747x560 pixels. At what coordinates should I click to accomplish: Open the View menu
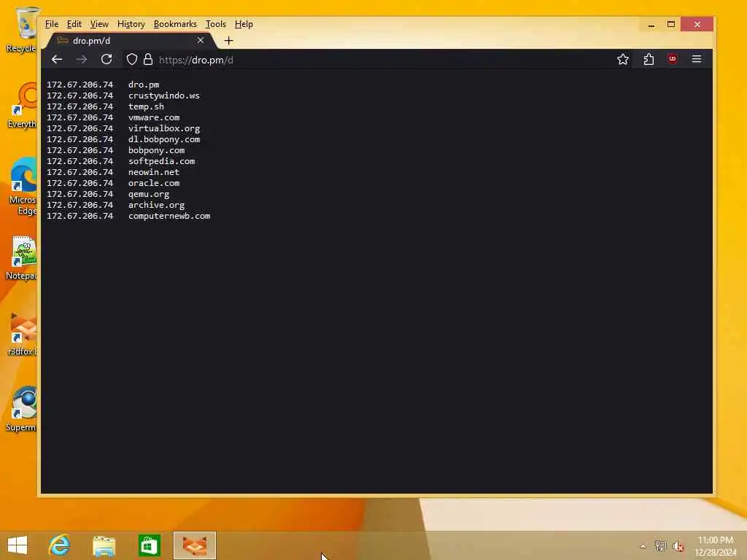99,24
